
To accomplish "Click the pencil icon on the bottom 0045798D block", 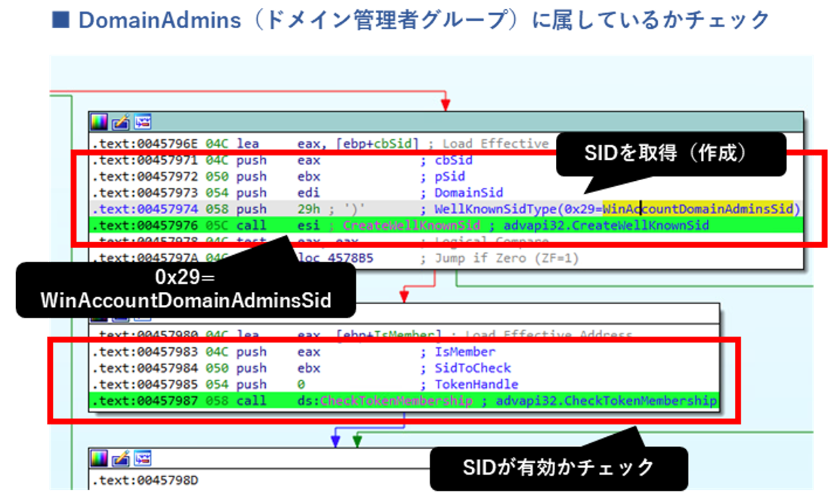I will 121,460.
